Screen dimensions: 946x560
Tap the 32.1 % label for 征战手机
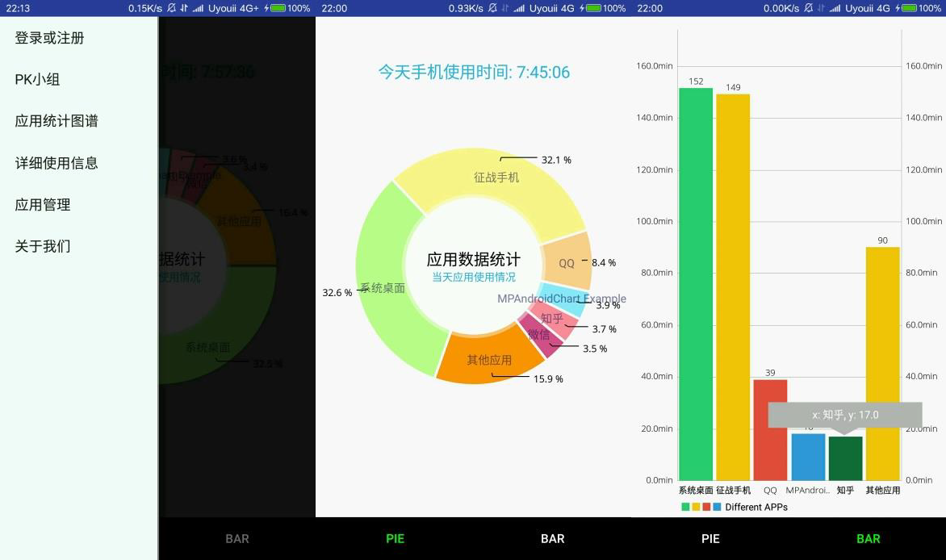(x=556, y=160)
